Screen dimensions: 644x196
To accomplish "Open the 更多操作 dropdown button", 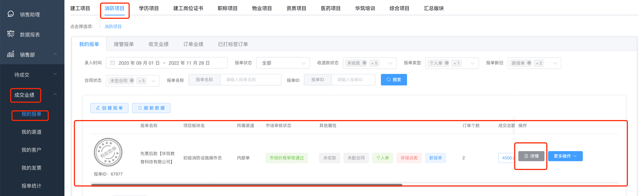I will (565, 156).
